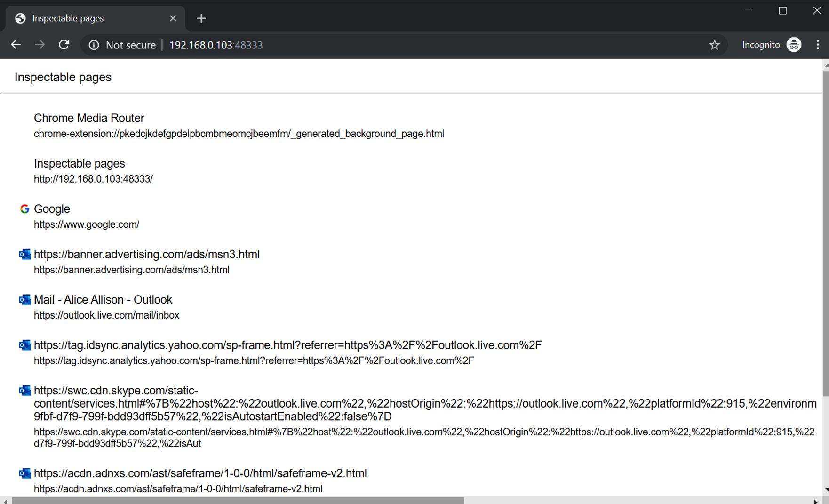
Task: Open the Inspectable pages list entry link
Action: [79, 163]
